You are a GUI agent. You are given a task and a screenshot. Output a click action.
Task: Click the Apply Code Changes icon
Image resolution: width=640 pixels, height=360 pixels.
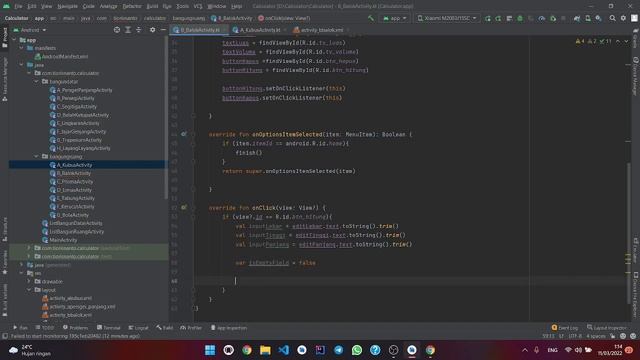(498, 18)
